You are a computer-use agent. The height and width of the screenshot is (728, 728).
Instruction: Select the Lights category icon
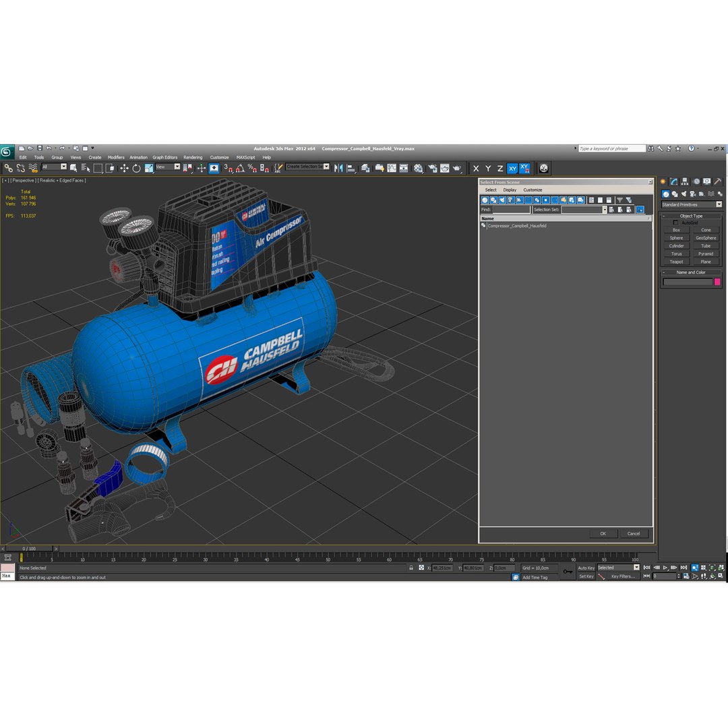[x=684, y=194]
